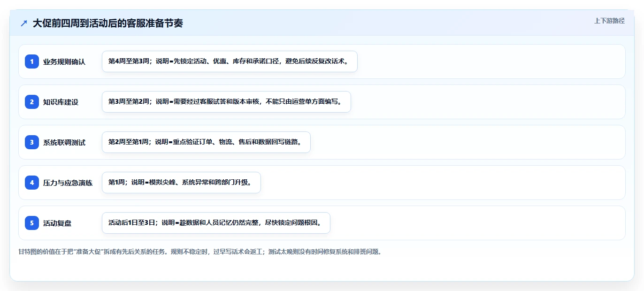Click the title 大促前四周到活动后的客服准备节奏
This screenshot has width=644, height=291.
click(x=107, y=23)
